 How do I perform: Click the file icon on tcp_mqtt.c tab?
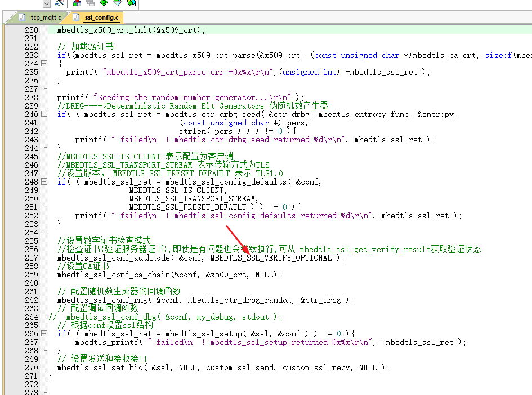[22, 17]
